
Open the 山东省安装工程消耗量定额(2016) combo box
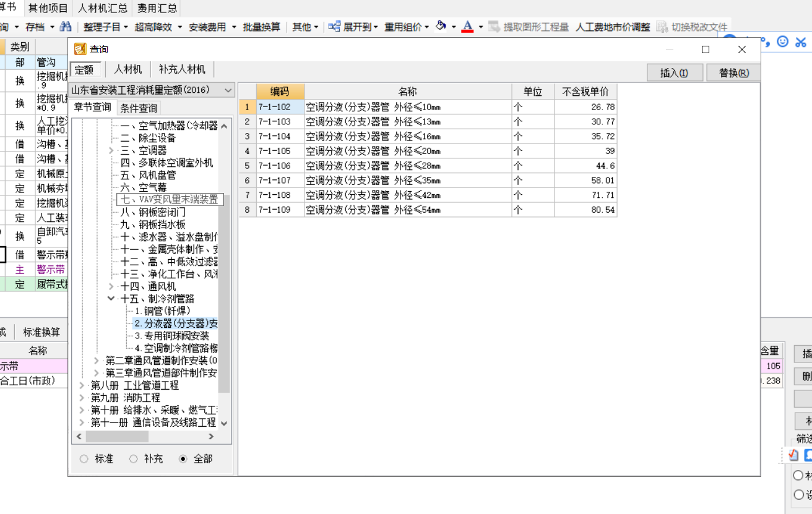153,90
